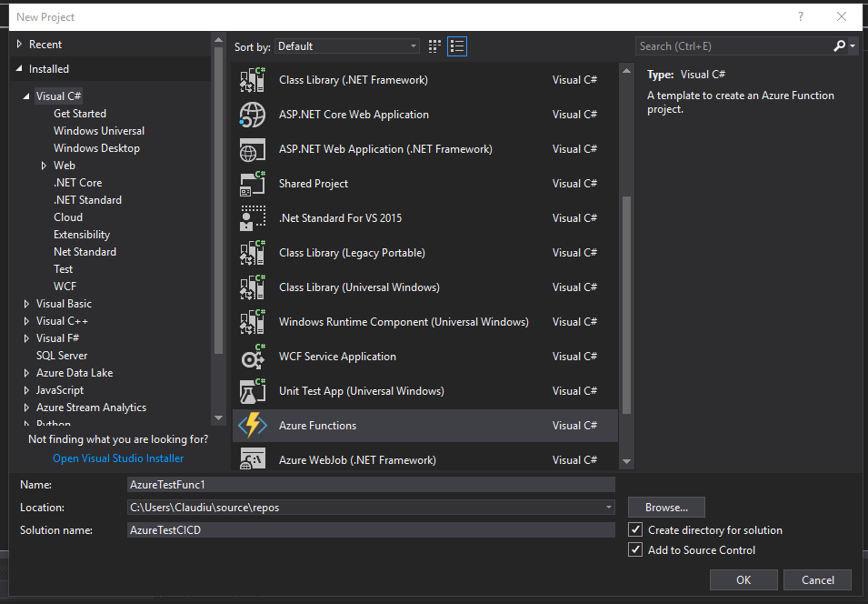Click category tree scroll down arrow
This screenshot has height=604, width=868.
218,418
